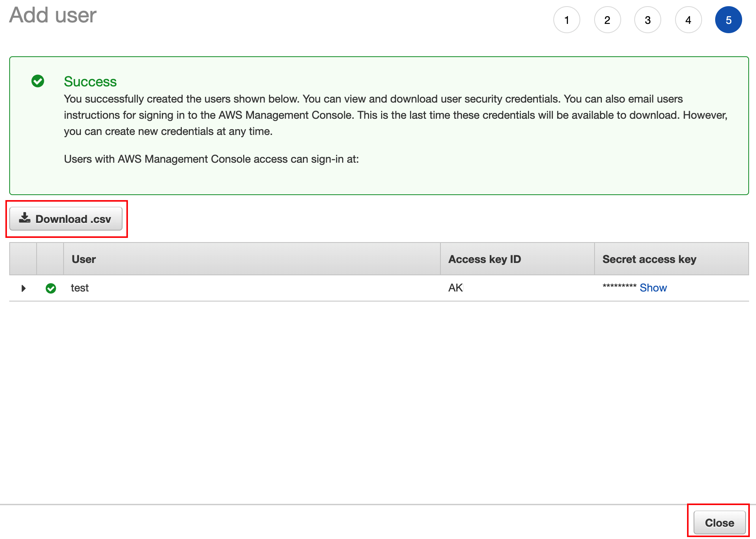Go to wizard step 1
The width and height of the screenshot is (756, 539).
click(566, 20)
